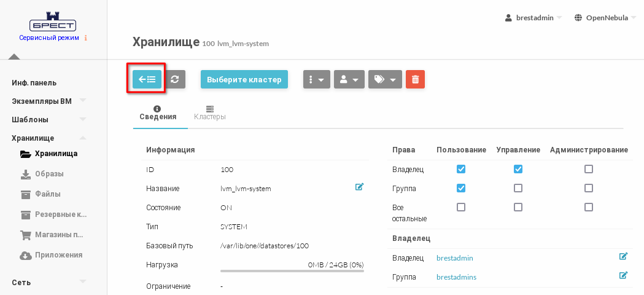Open Образы in the sidebar
The width and height of the screenshot is (644, 295).
click(49, 174)
